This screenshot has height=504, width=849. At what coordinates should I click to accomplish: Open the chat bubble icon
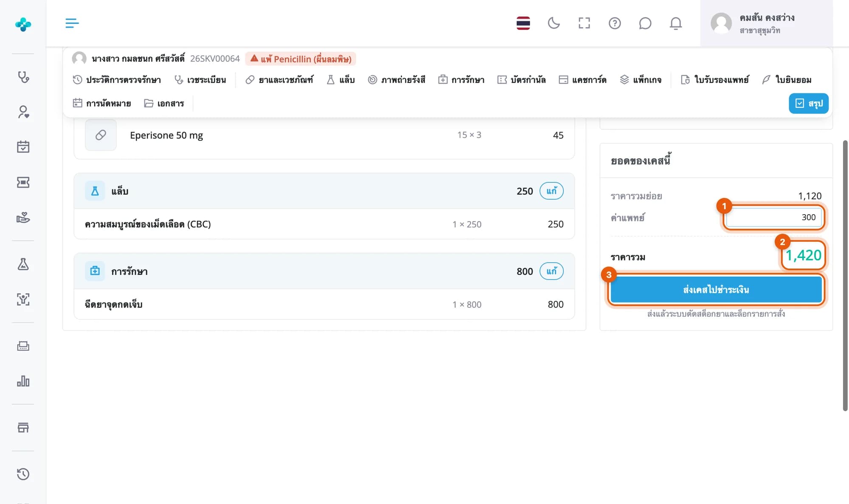pos(645,23)
